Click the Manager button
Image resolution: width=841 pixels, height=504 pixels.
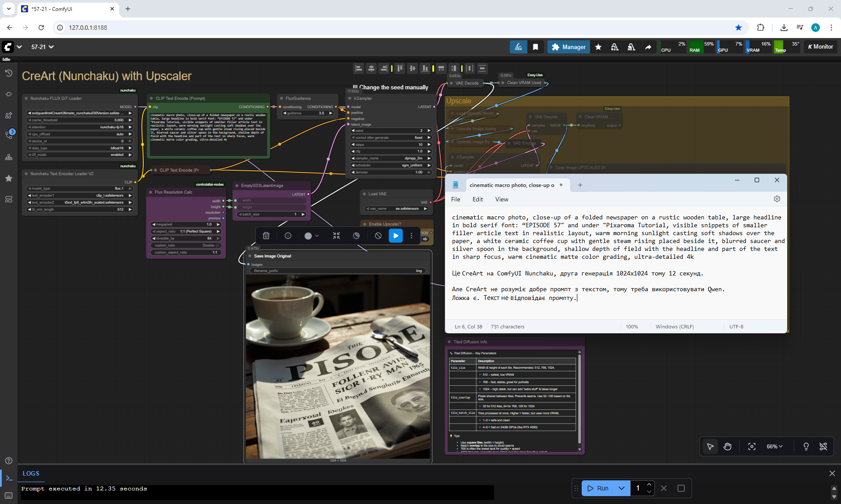[x=569, y=47]
